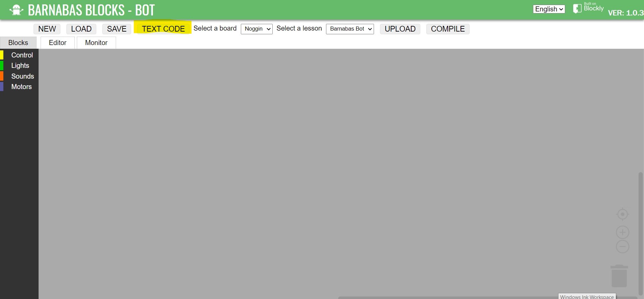Click SAVE to store the project
The width and height of the screenshot is (644, 299).
(x=117, y=29)
